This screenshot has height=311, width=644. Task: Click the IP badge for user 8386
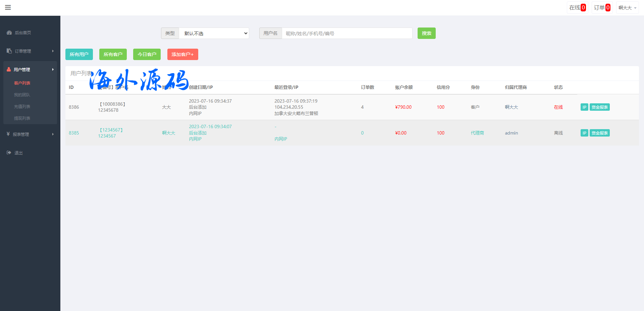point(584,107)
